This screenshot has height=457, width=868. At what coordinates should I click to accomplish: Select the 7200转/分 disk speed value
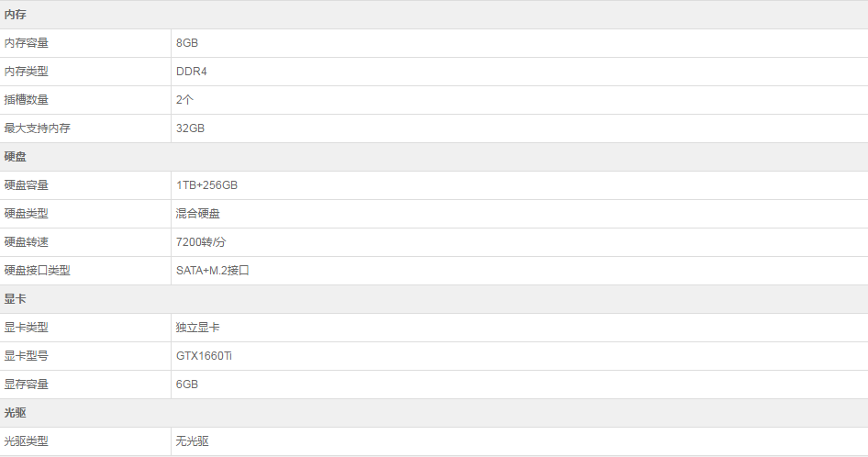tap(201, 242)
